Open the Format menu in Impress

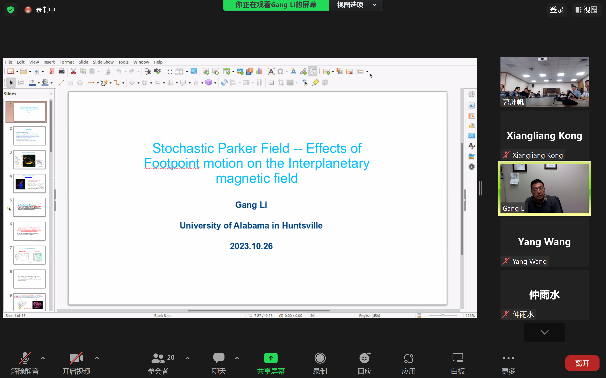(x=67, y=62)
